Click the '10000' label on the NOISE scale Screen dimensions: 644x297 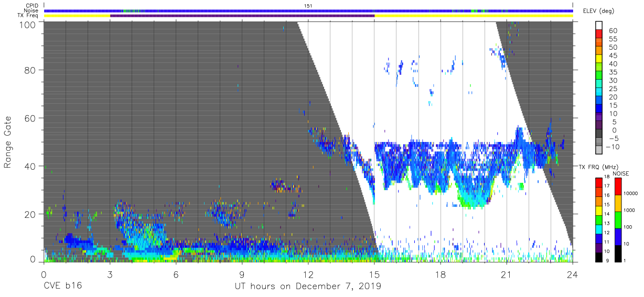click(632, 194)
